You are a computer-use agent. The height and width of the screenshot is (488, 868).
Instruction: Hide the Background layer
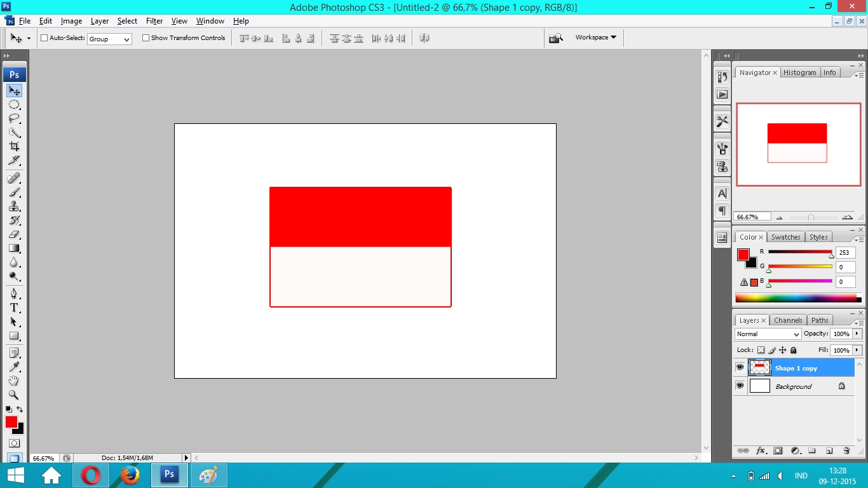pos(740,386)
